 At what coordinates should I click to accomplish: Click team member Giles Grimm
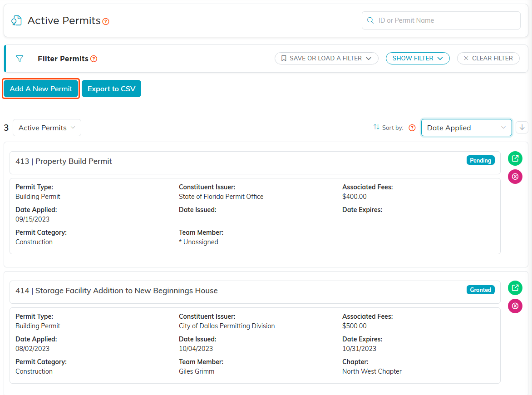(197, 371)
